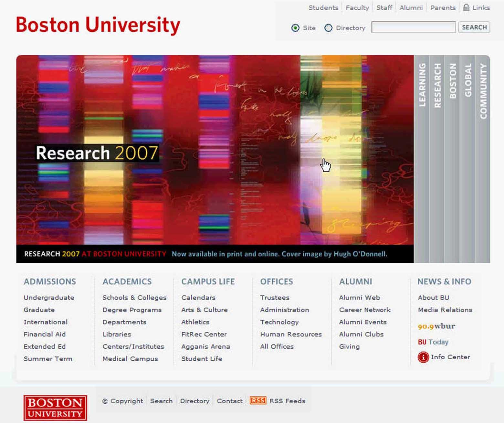This screenshot has height=423, width=504.
Task: Click the Boston University footer logo
Action: pyautogui.click(x=55, y=408)
